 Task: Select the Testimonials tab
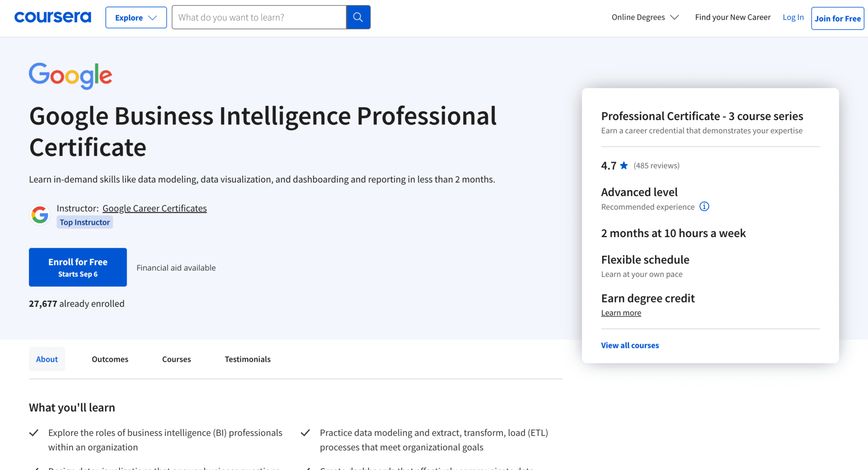[x=247, y=359]
